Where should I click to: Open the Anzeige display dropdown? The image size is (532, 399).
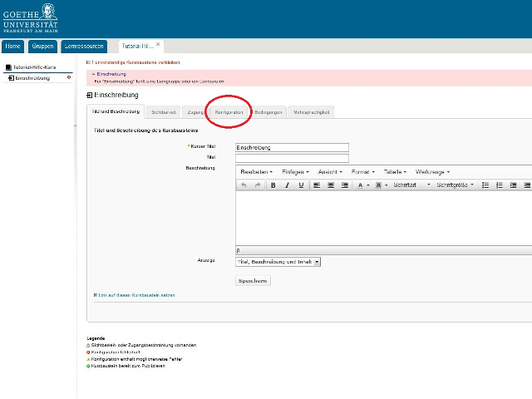point(278,261)
